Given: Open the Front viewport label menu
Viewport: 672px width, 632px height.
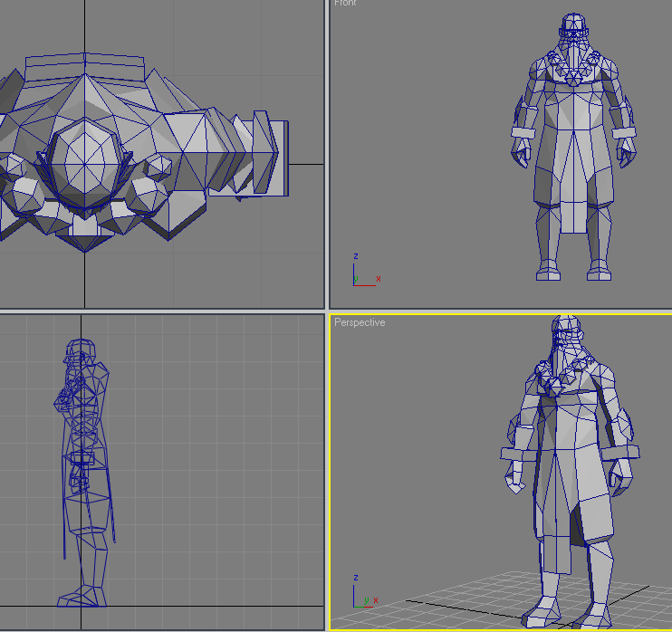Looking at the screenshot, I should click(x=345, y=3).
